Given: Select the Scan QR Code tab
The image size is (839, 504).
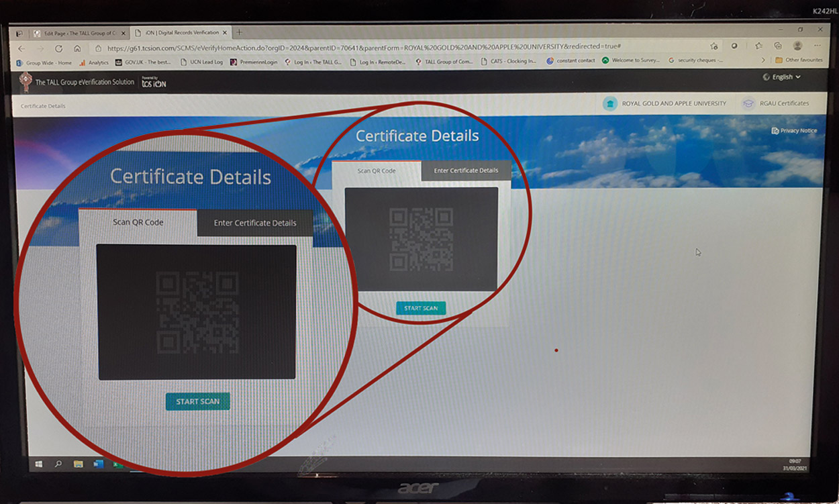Looking at the screenshot, I should (x=376, y=171).
